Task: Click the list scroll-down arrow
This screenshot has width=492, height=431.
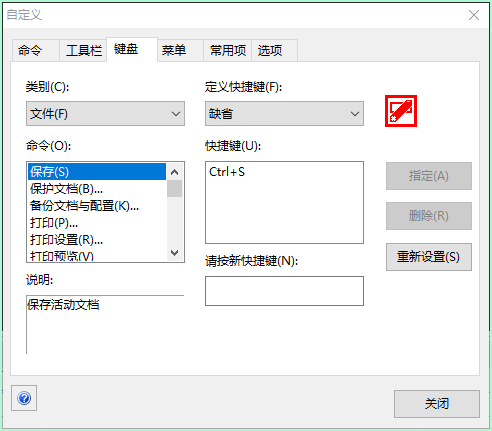Action: 175,253
